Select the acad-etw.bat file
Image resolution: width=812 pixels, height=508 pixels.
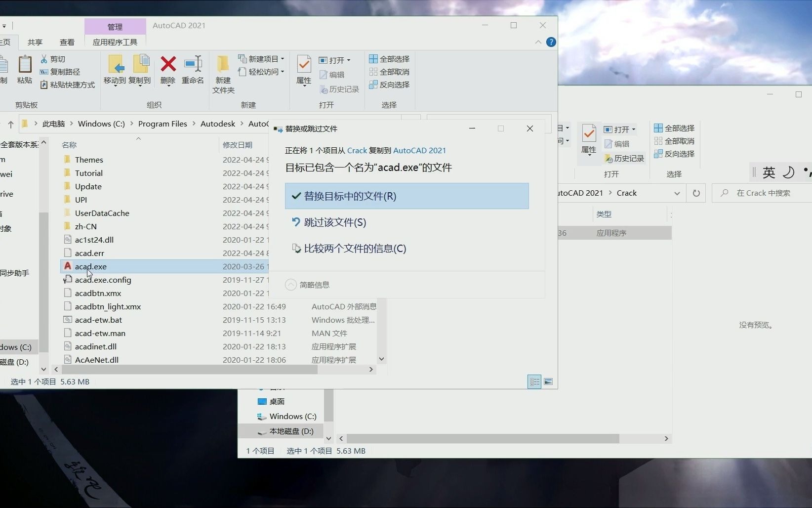pos(98,320)
